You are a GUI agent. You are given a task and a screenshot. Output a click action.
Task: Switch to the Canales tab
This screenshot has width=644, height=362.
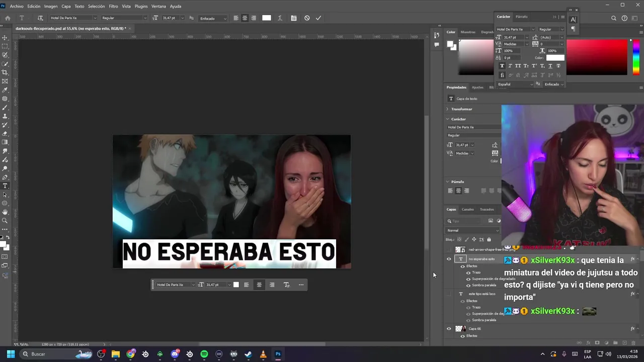[468, 209]
